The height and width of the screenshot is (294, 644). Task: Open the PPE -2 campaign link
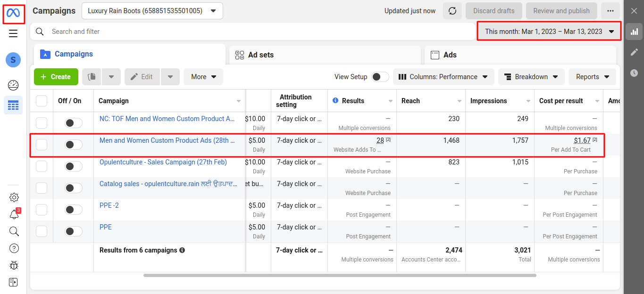click(x=109, y=205)
